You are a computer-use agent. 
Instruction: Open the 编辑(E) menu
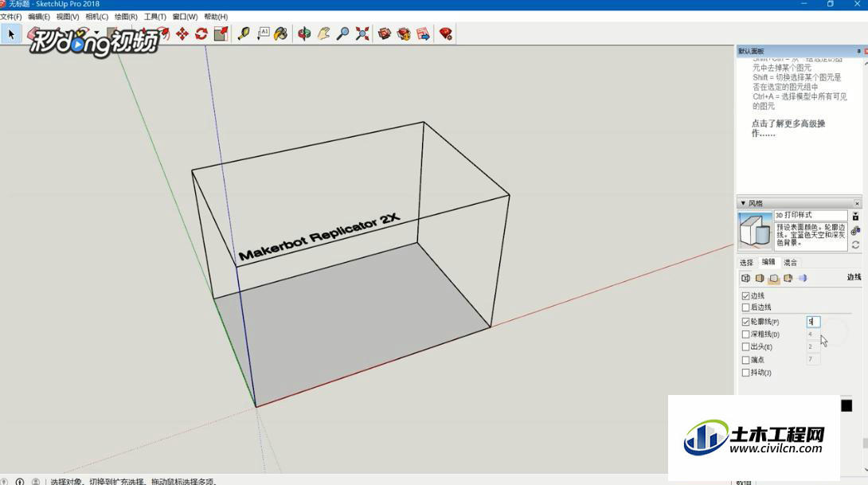point(39,17)
